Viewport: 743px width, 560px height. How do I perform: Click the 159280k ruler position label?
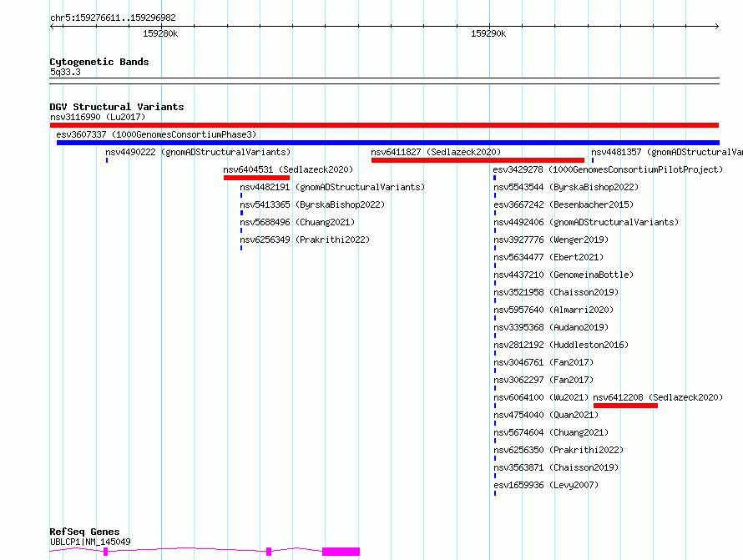point(160,33)
